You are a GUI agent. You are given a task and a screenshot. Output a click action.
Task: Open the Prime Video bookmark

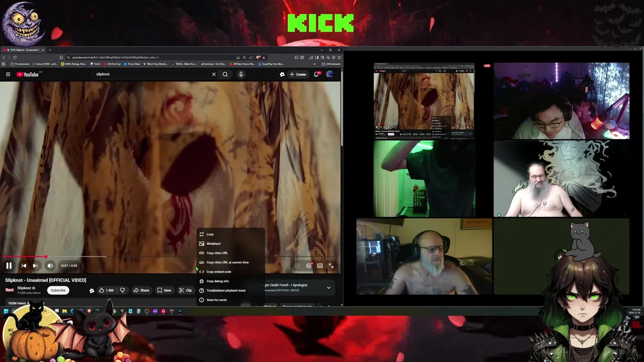[x=132, y=64]
